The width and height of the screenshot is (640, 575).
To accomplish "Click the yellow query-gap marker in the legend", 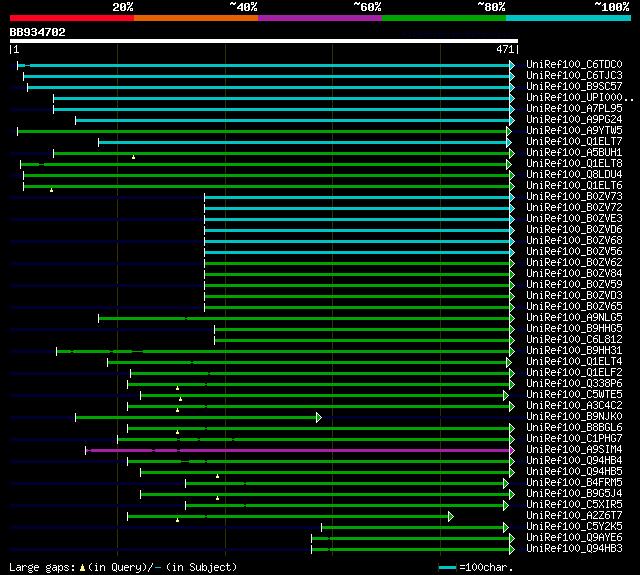I will (x=82, y=568).
